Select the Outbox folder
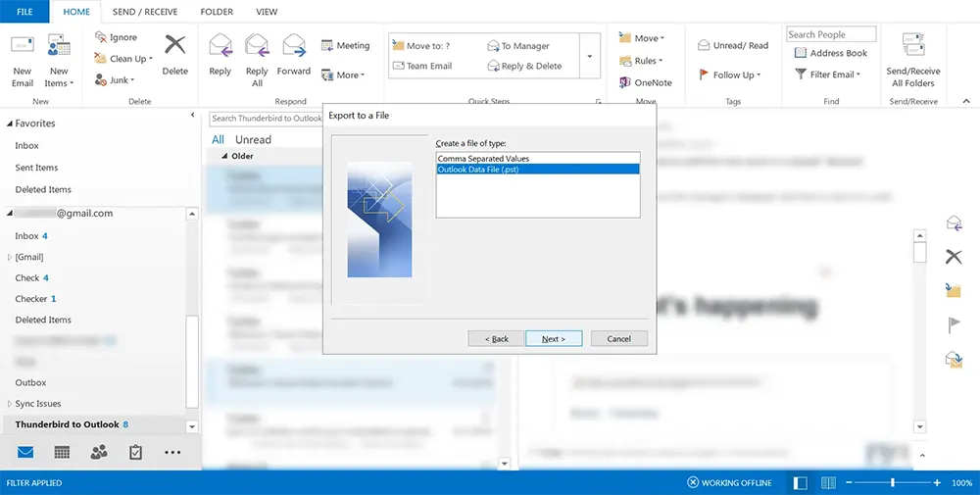This screenshot has width=980, height=495. pos(30,382)
